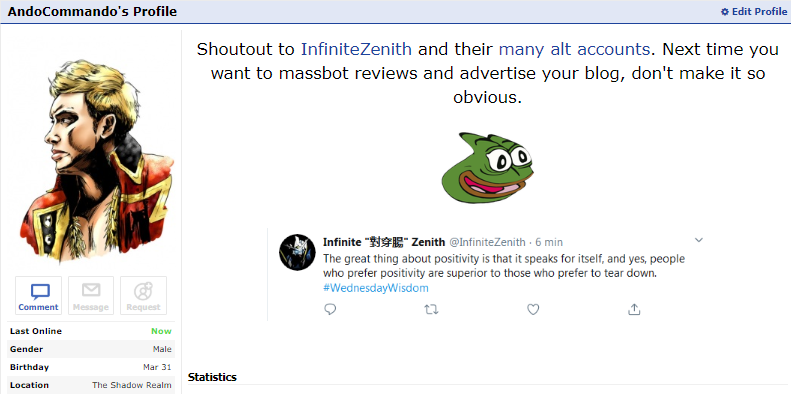Like the tweet with heart icon

(x=533, y=309)
